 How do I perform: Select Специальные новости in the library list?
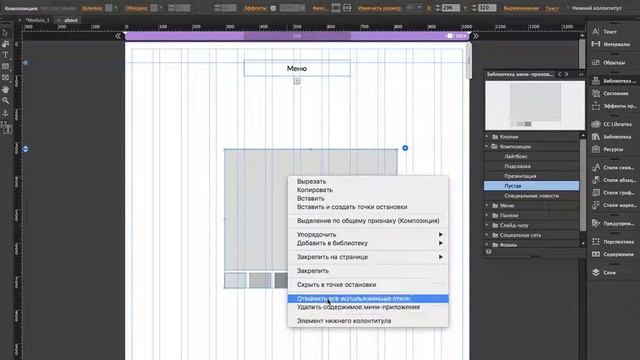pos(531,196)
